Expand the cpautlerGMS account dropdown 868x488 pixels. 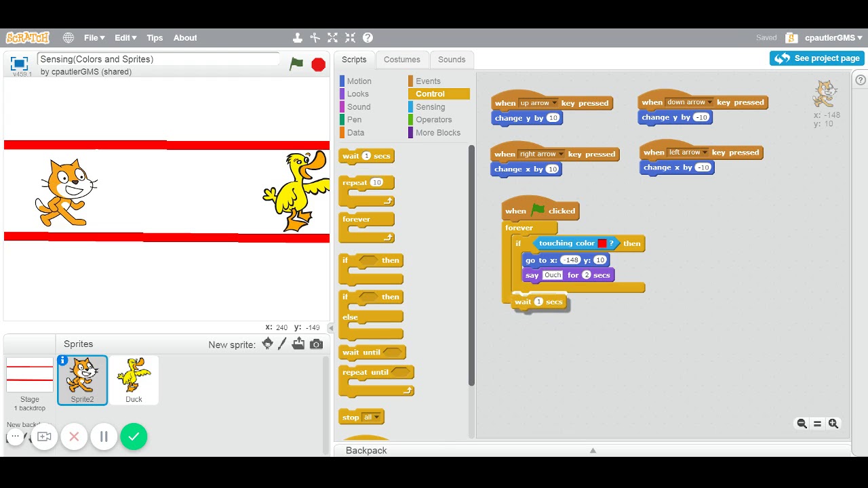833,38
